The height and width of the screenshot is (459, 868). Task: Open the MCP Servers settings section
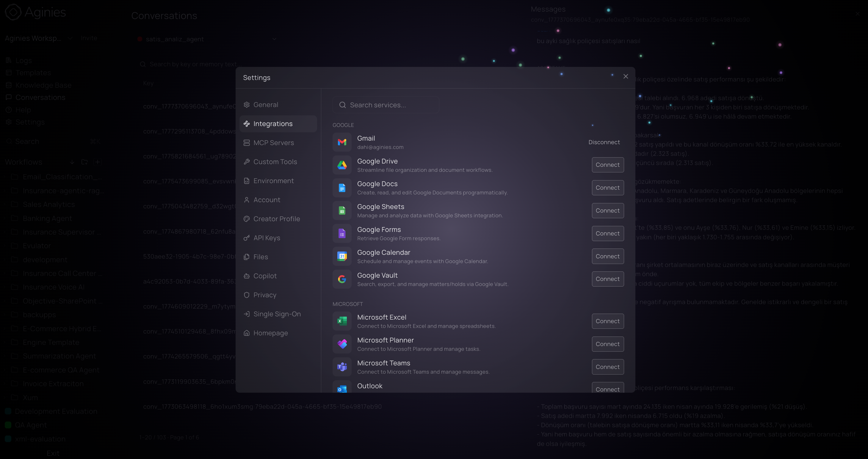point(278,143)
